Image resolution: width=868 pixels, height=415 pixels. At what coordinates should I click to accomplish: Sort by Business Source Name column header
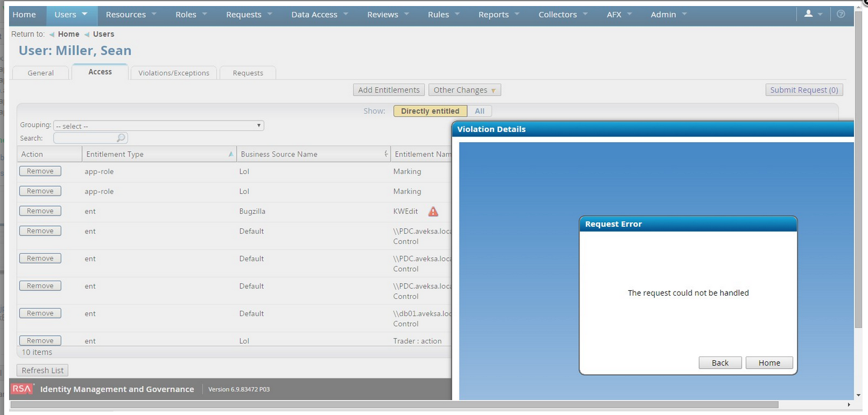313,154
